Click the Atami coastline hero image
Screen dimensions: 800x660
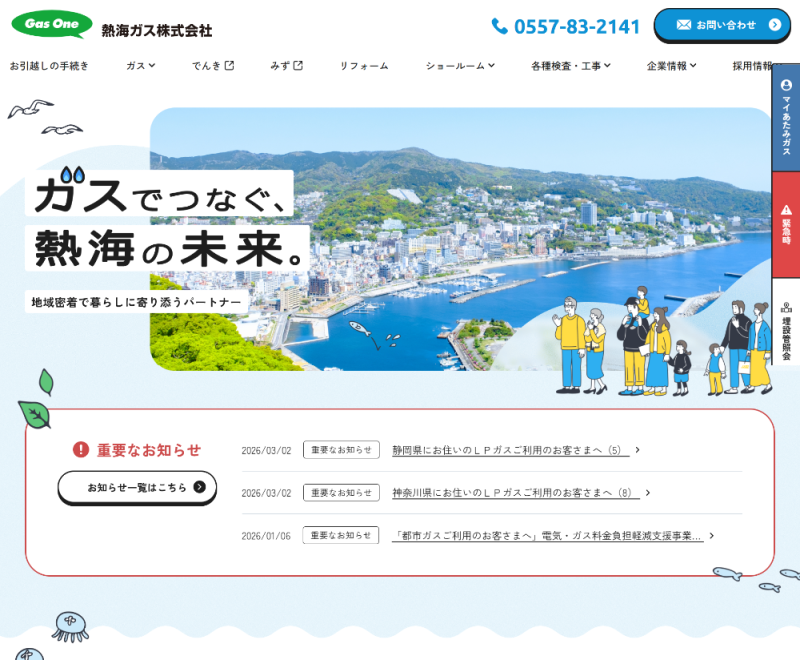[460, 239]
